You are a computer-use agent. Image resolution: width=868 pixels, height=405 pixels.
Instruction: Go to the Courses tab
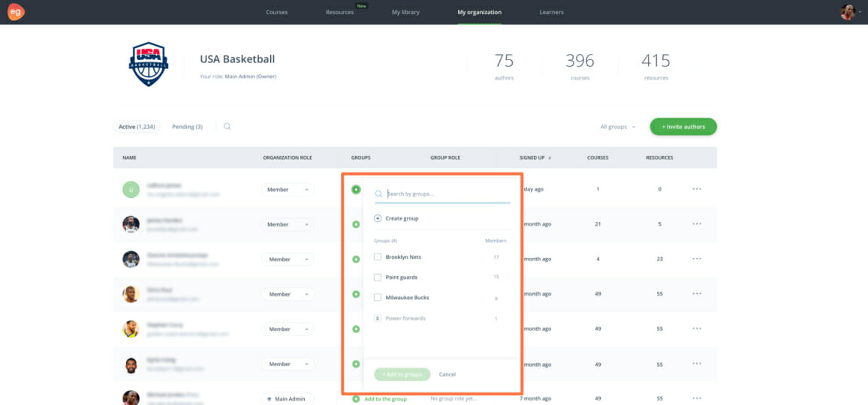coord(276,12)
